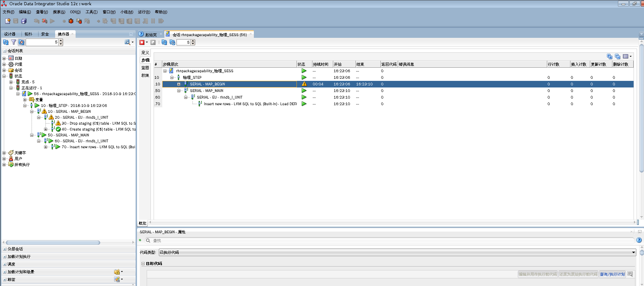Click the 编辑并用作执行前代码 button

point(538,274)
